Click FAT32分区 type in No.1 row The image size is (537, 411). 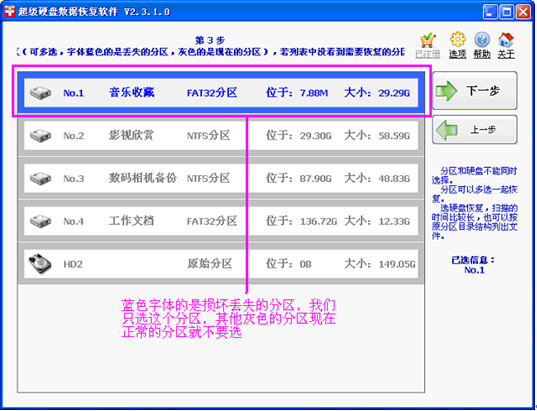point(212,93)
